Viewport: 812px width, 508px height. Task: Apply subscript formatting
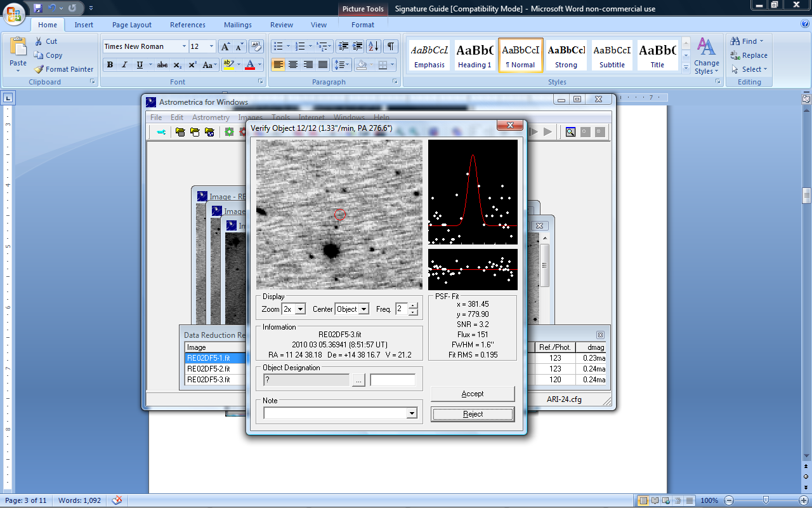[x=178, y=65]
